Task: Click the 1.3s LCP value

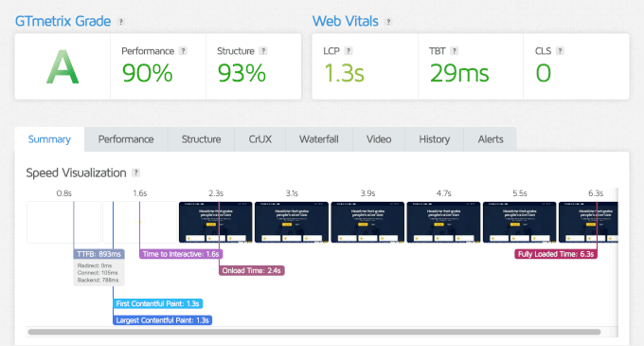Action: click(x=344, y=73)
